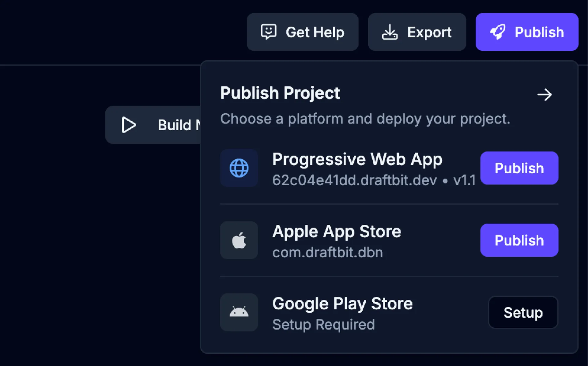Click the Get Help button
The image size is (588, 366).
(x=302, y=32)
